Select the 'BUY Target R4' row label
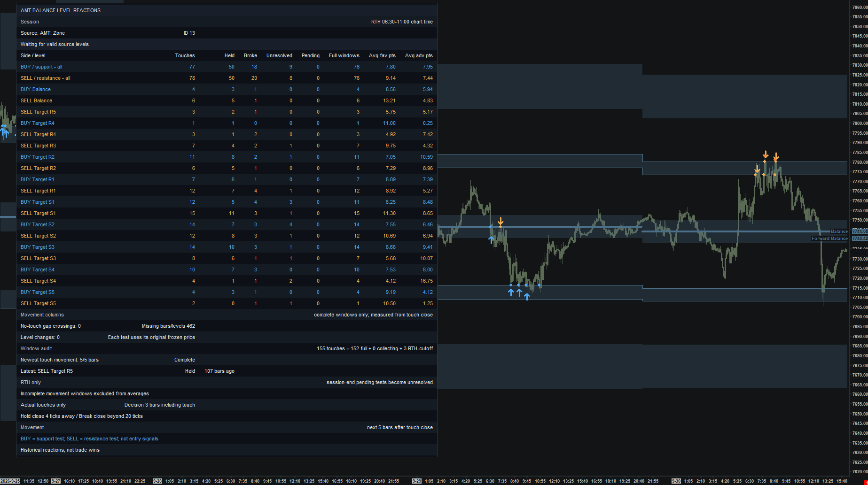Screen dimensions: 868x485 coord(38,123)
